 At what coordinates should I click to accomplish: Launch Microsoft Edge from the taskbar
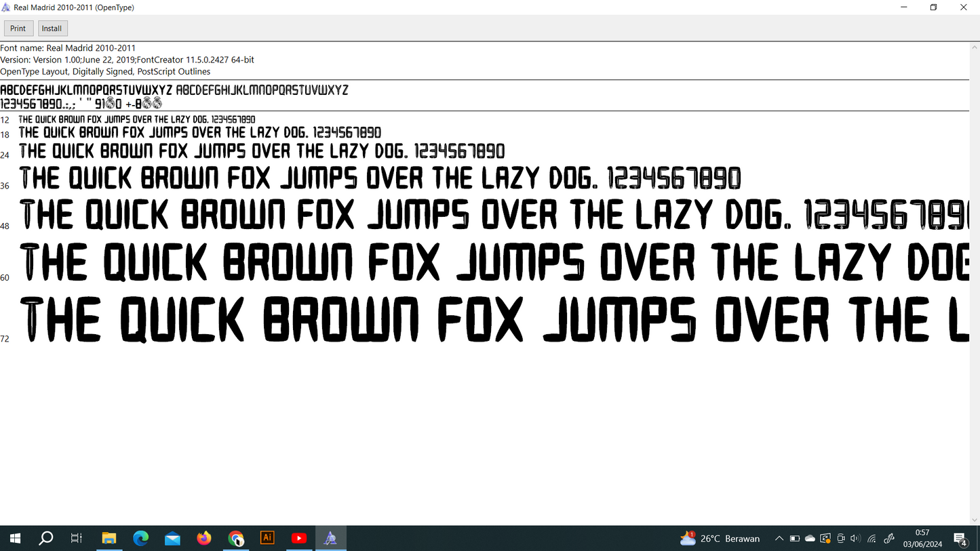pyautogui.click(x=140, y=538)
